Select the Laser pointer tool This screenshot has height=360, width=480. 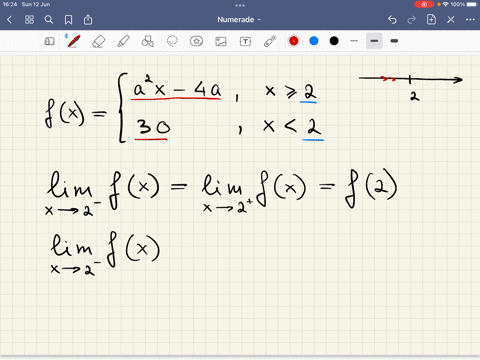pos(270,41)
